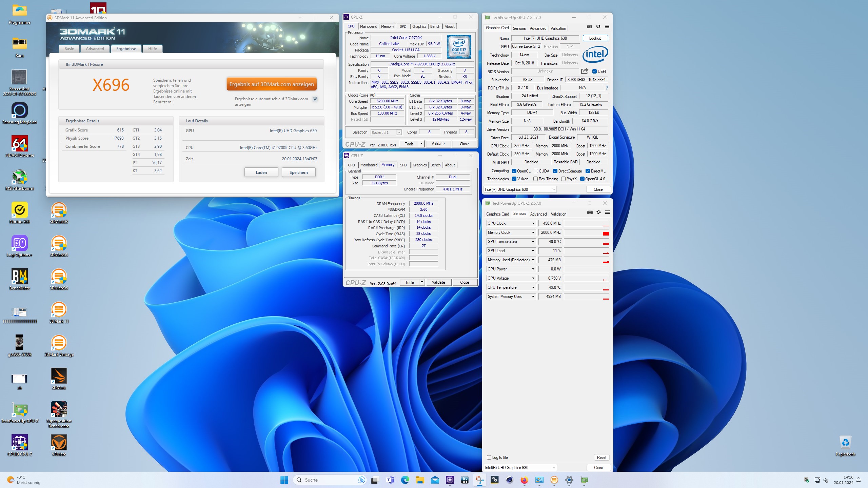
Task: Open Settings gear on the taskbar
Action: pyautogui.click(x=569, y=480)
